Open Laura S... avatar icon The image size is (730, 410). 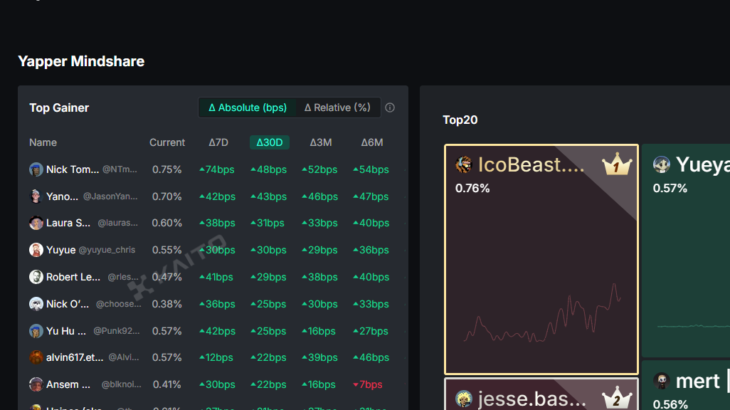coord(36,223)
